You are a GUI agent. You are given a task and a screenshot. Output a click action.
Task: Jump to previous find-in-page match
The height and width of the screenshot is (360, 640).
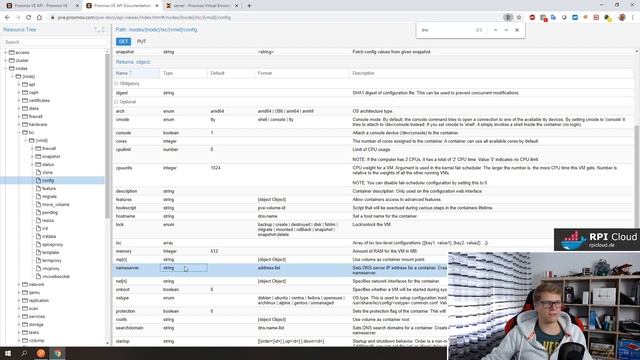click(x=495, y=30)
